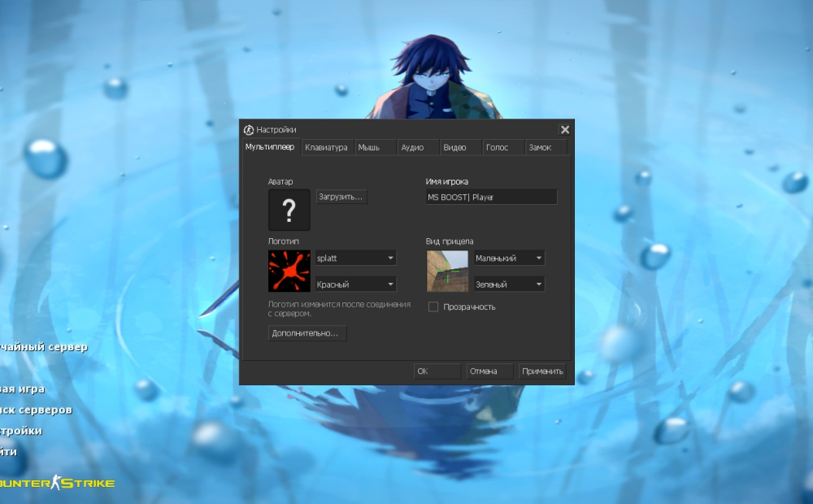The image size is (813, 504).
Task: Expand the Красный logo color dropdown
Action: (x=356, y=285)
